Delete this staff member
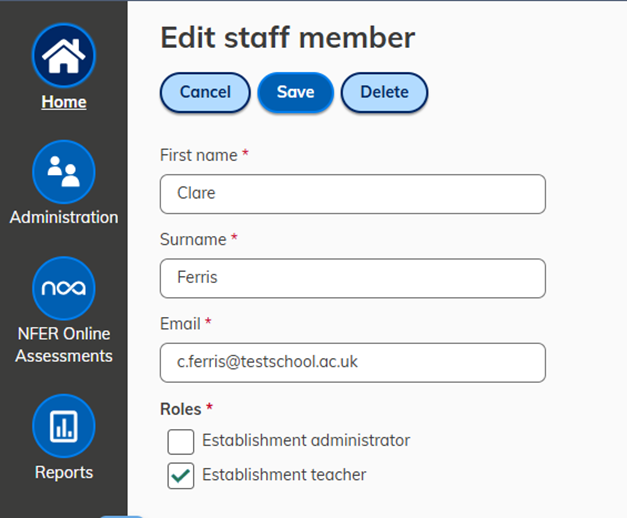Viewport: 627px width, 518px height. [384, 92]
